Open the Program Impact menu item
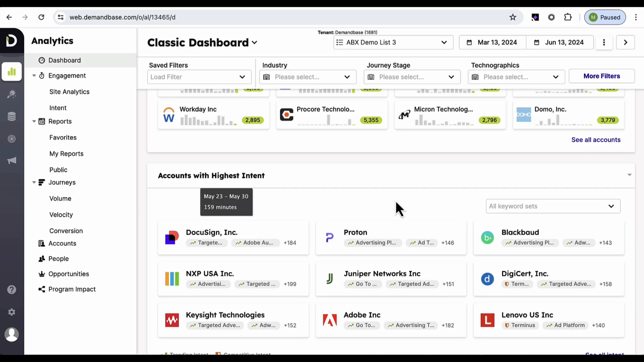The width and height of the screenshot is (644, 362). tap(72, 289)
